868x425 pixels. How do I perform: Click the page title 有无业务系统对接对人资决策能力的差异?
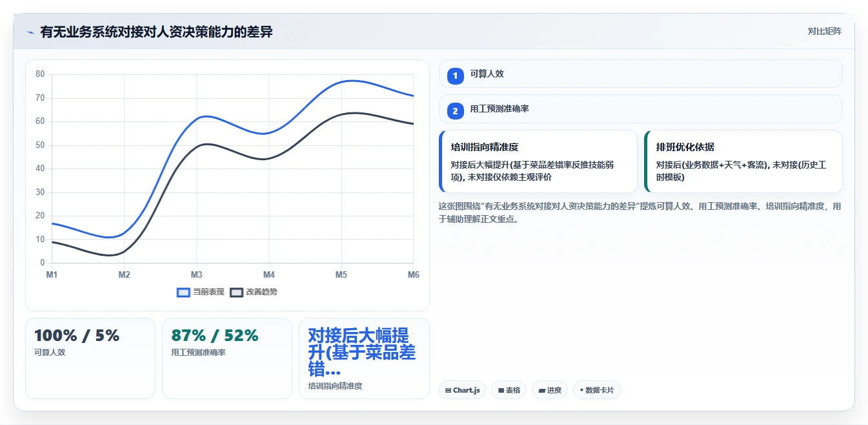156,32
